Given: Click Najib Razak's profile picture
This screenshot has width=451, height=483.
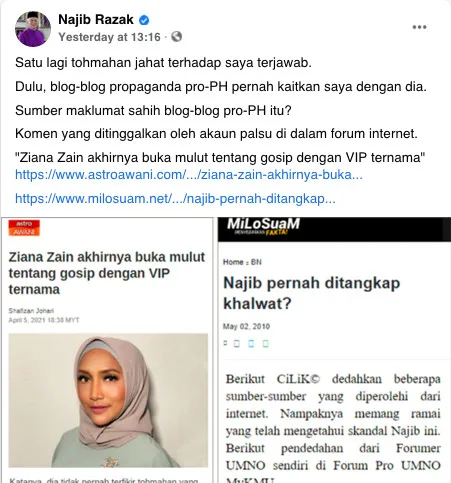Looking at the screenshot, I should (x=33, y=29).
